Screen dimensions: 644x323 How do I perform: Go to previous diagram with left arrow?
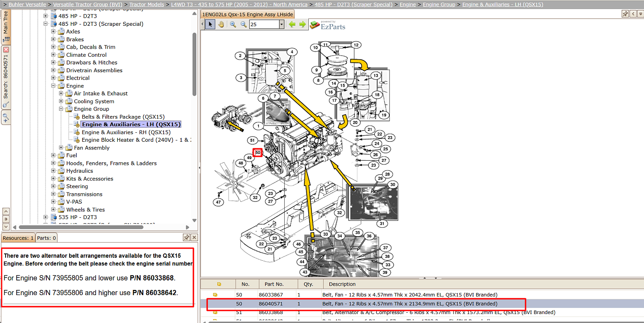pyautogui.click(x=292, y=24)
